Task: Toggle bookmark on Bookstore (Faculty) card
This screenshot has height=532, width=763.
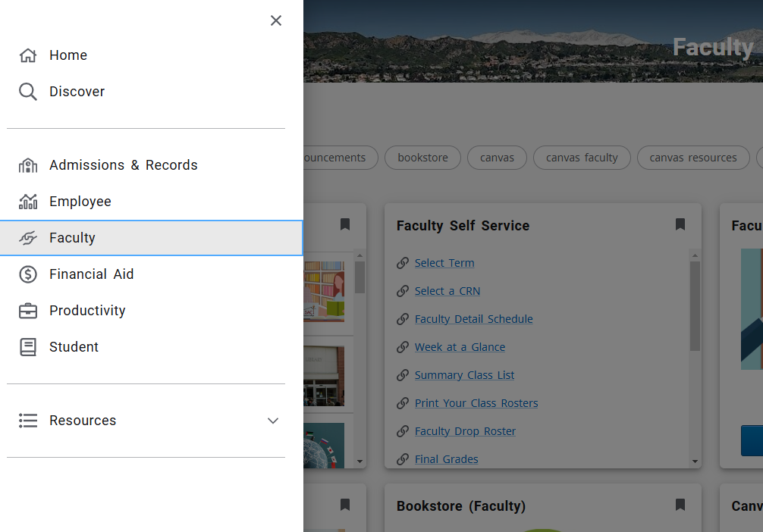Action: (x=680, y=505)
